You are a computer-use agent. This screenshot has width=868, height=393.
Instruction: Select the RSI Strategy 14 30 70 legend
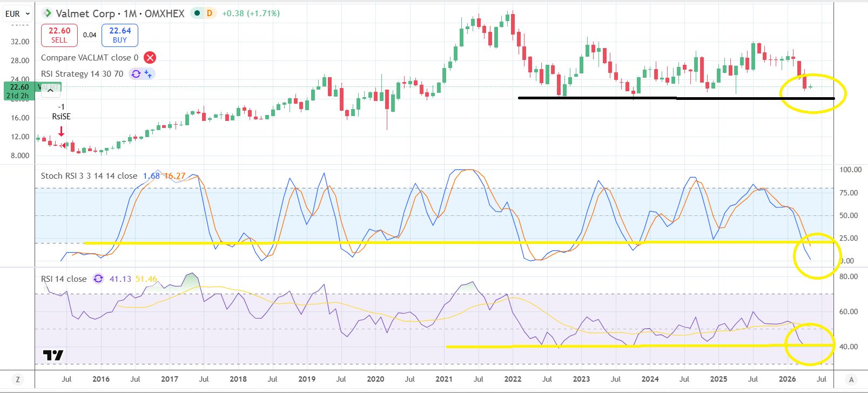(82, 73)
